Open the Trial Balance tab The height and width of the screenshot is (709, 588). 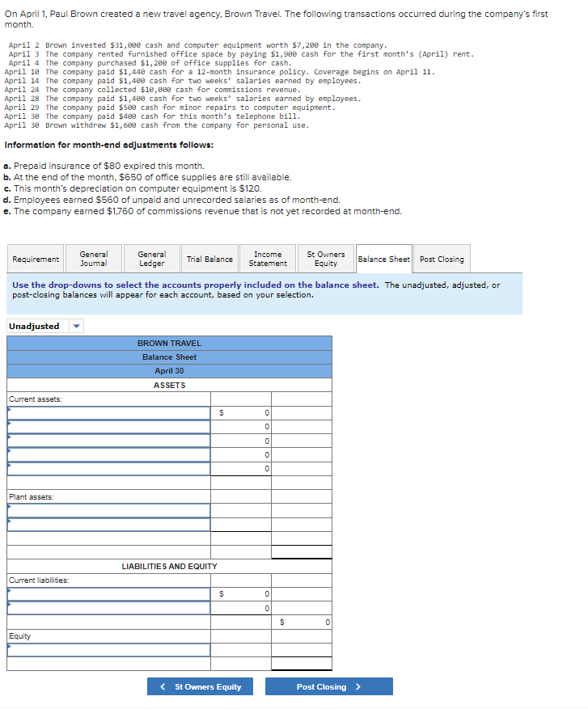tap(209, 259)
